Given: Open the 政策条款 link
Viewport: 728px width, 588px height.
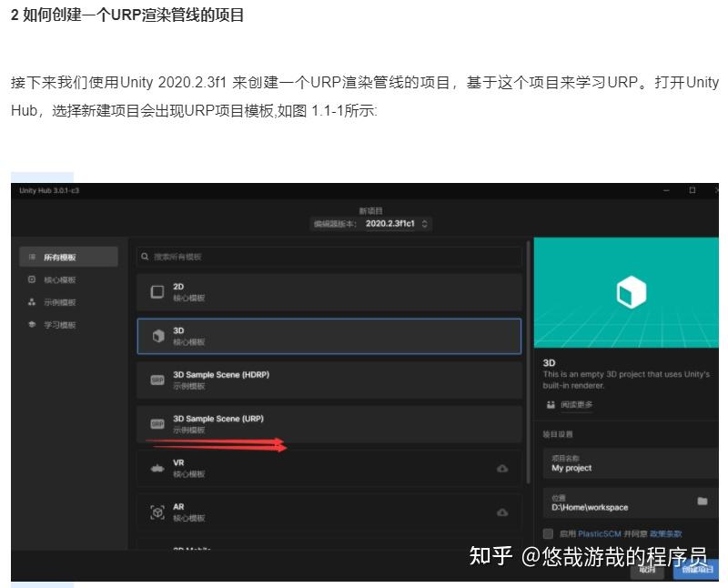Looking at the screenshot, I should [x=667, y=534].
